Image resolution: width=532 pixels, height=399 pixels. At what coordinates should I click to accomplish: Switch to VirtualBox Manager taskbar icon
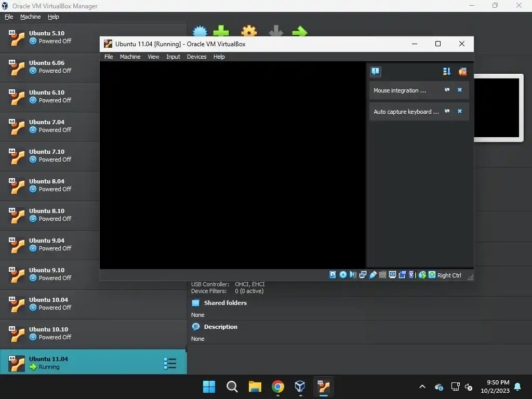coord(300,387)
